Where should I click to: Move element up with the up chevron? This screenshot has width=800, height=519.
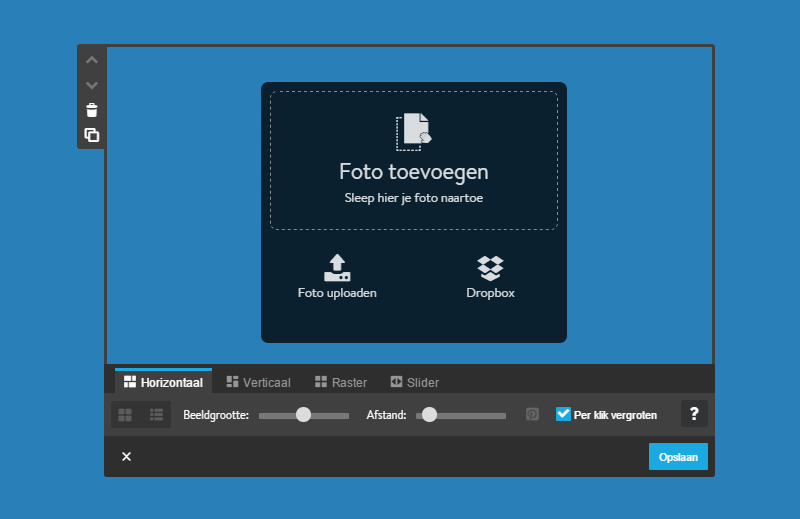[x=92, y=60]
